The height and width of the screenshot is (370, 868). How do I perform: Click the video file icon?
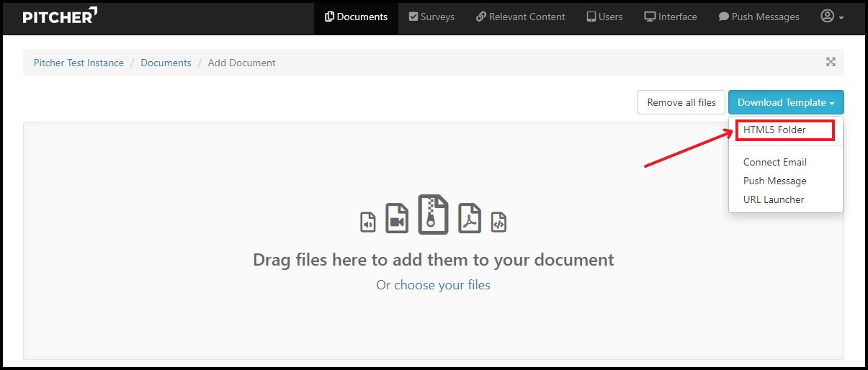(396, 218)
